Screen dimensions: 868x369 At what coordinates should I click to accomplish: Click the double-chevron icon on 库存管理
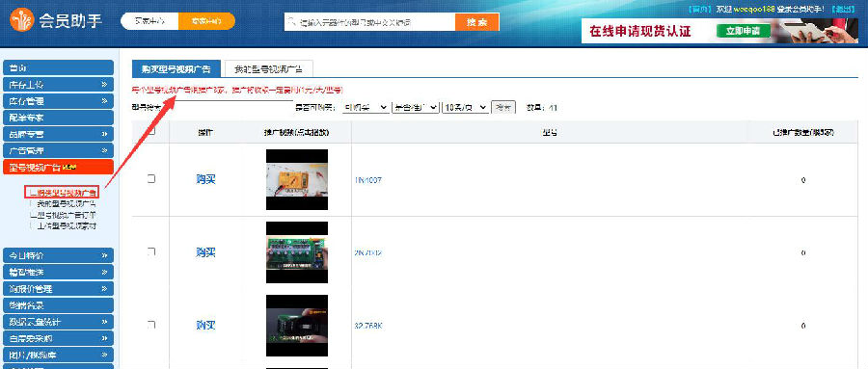104,101
